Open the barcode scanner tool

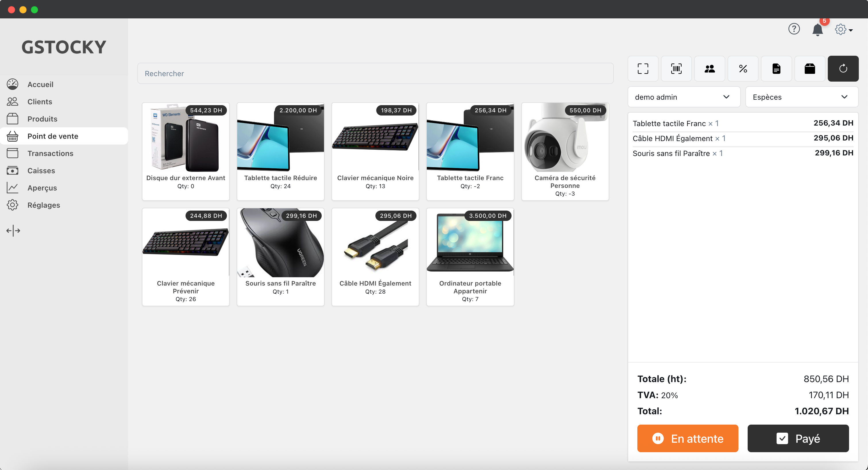pos(676,69)
